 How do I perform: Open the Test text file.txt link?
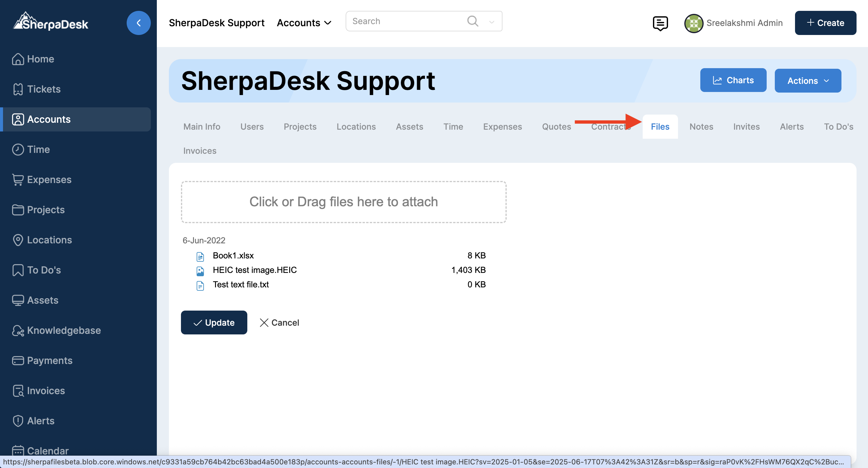[x=241, y=285]
